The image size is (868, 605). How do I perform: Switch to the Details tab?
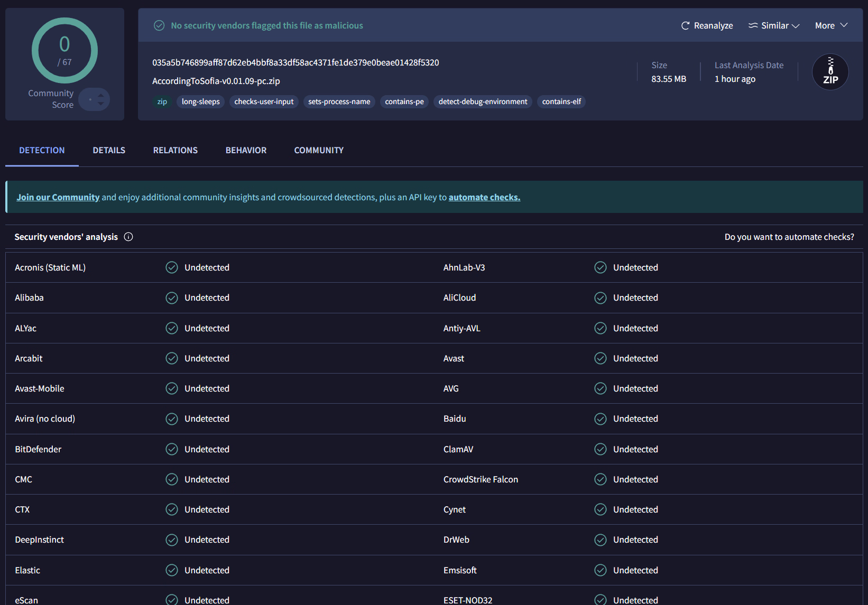click(x=109, y=150)
